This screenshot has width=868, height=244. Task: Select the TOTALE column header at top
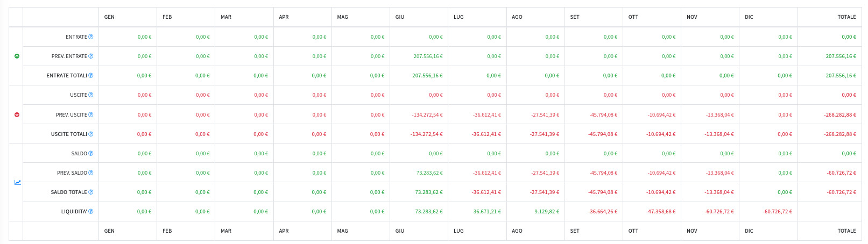click(846, 17)
